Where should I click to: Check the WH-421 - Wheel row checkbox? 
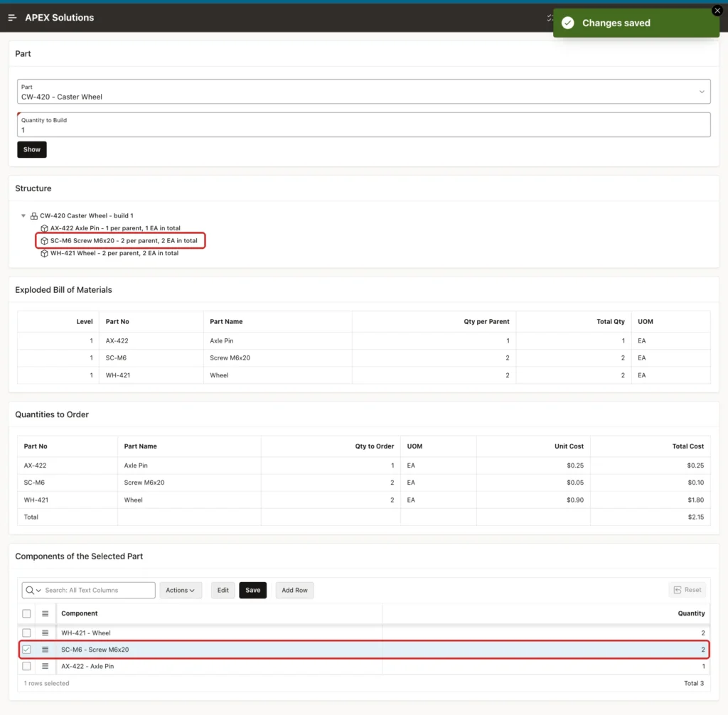coord(26,633)
